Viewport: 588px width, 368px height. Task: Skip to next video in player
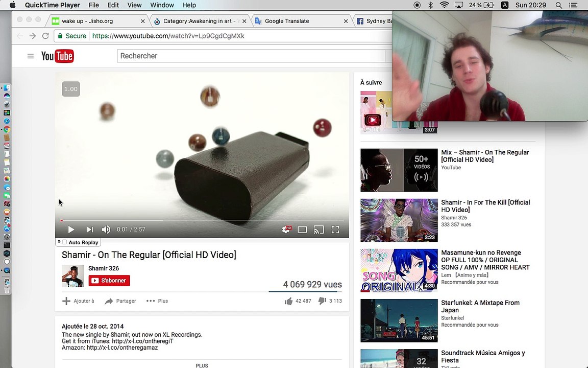tap(90, 229)
